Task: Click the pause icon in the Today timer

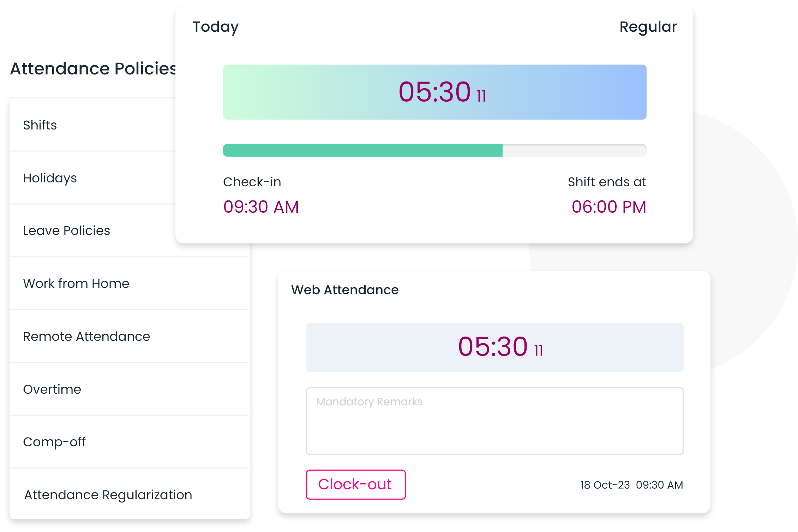Action: point(481,96)
